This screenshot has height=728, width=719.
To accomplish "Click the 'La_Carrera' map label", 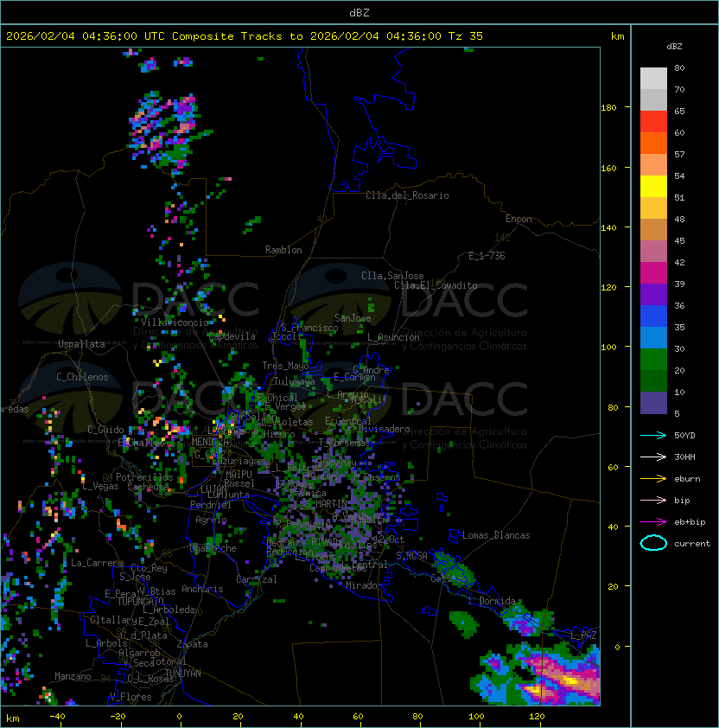I will coord(97,563).
